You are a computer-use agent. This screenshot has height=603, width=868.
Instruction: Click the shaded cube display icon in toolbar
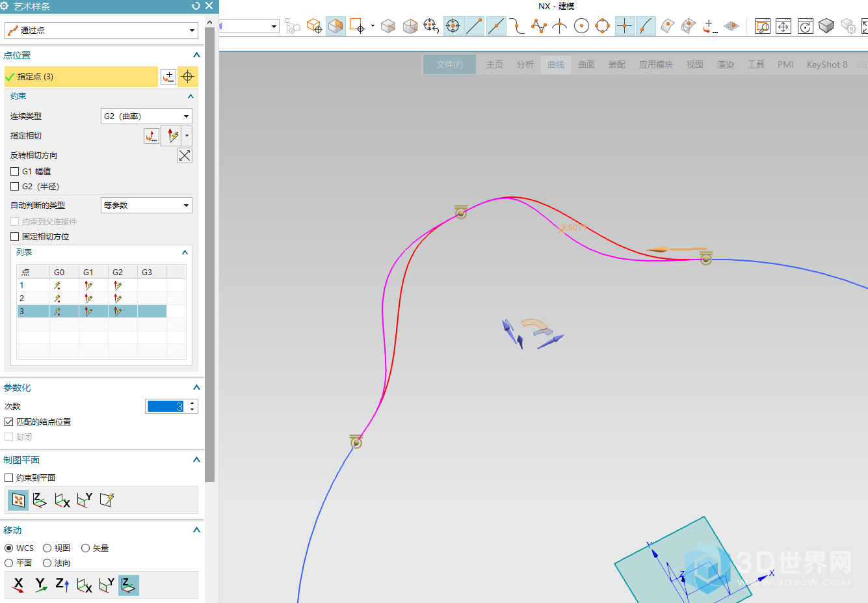pyautogui.click(x=826, y=26)
